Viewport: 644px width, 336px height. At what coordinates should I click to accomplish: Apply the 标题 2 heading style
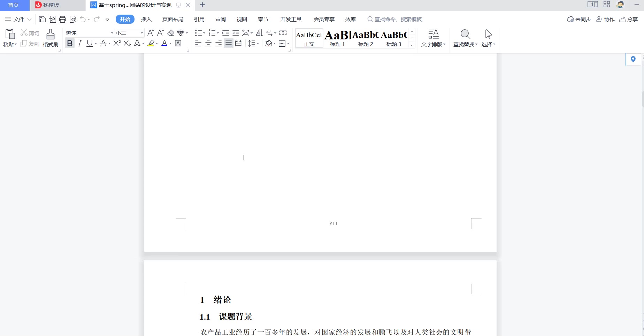pos(366,38)
